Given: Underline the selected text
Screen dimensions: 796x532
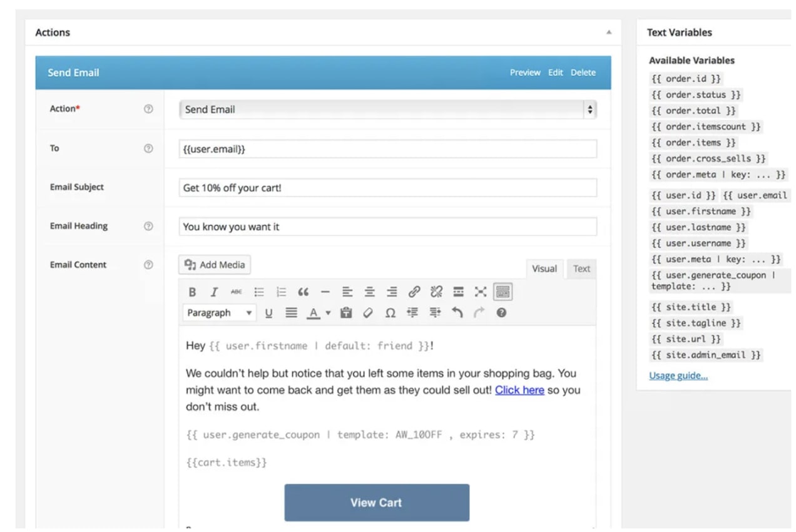Looking at the screenshot, I should tap(268, 313).
